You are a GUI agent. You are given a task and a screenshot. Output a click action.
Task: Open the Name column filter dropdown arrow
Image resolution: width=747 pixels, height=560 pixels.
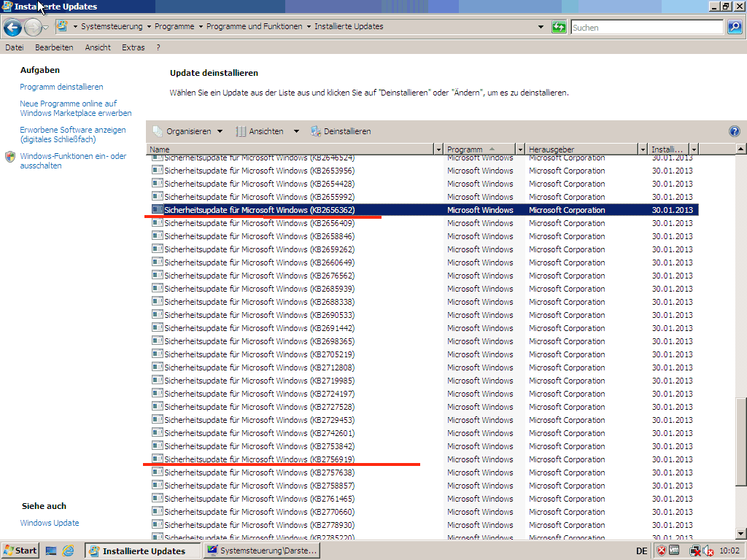[x=438, y=149]
